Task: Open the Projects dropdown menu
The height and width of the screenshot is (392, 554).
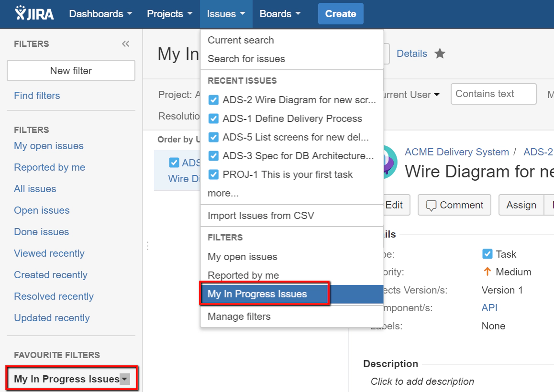Action: pyautogui.click(x=169, y=14)
